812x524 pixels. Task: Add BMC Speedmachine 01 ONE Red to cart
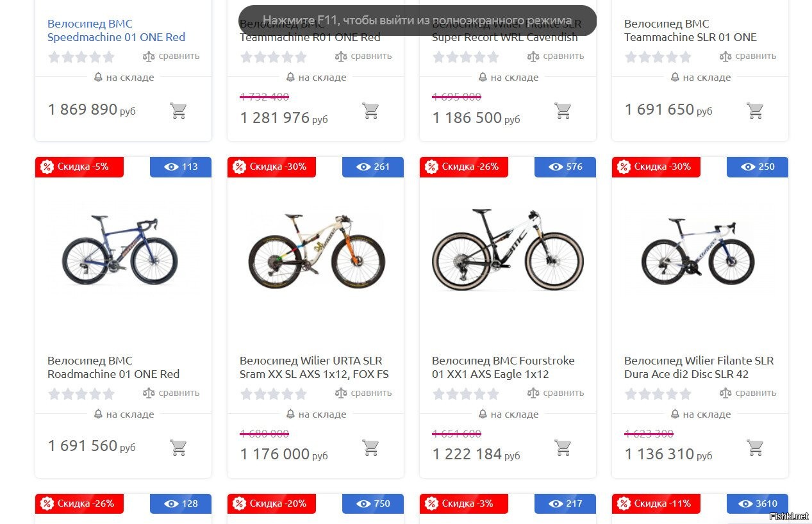point(178,111)
